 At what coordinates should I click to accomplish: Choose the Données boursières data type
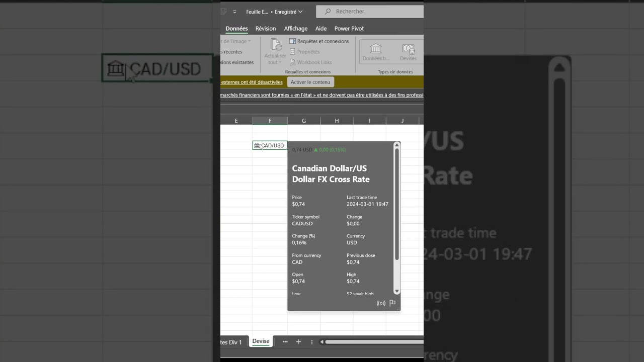point(376,52)
